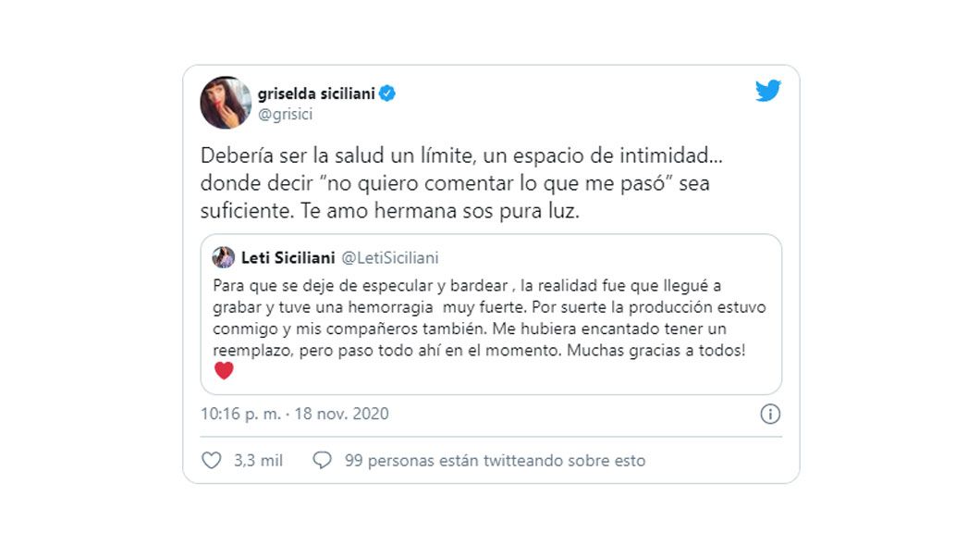
Task: Open griselda siciliani's profile picture
Action: click(226, 103)
